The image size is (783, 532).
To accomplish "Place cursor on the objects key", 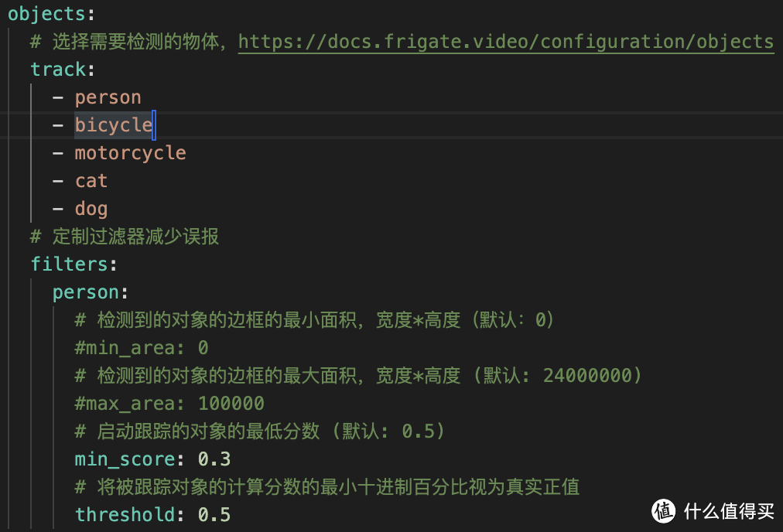I will click(46, 14).
